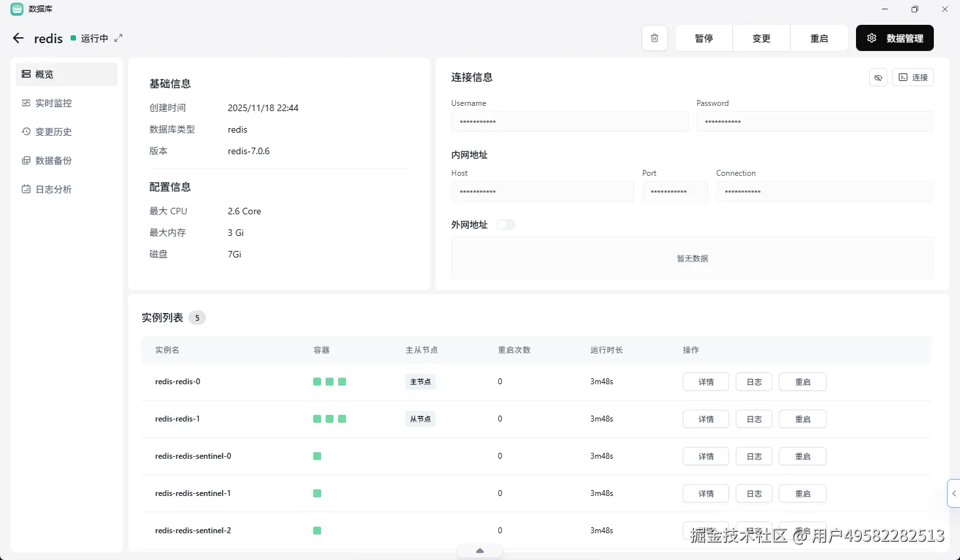Viewport: 960px width, 560px height.
Task: Toggle connection info visibility with the eye icon
Action: 878,77
